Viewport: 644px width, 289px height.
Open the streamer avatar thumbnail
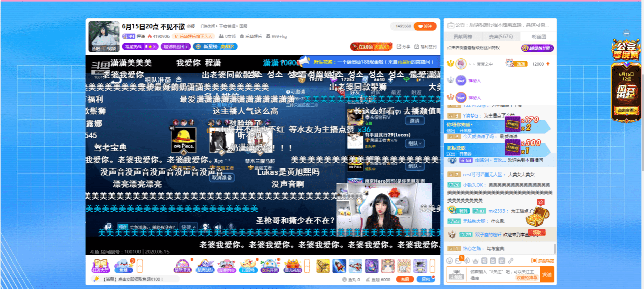tap(104, 37)
